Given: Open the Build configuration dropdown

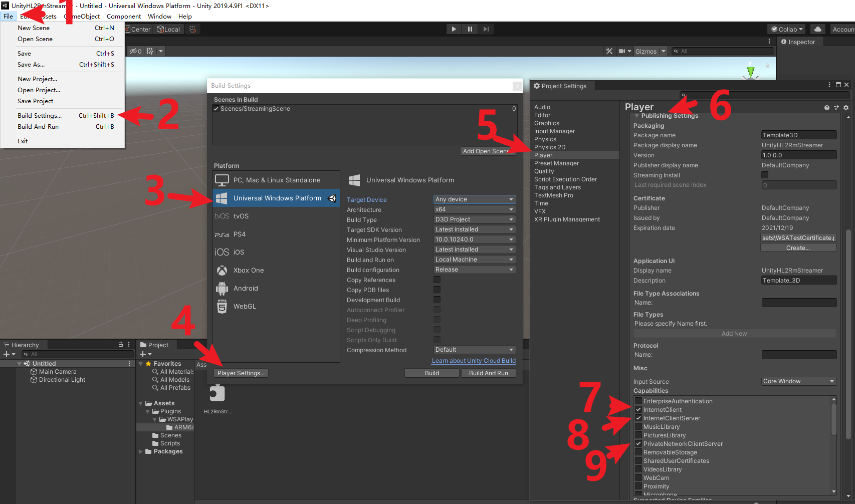Looking at the screenshot, I should click(474, 270).
